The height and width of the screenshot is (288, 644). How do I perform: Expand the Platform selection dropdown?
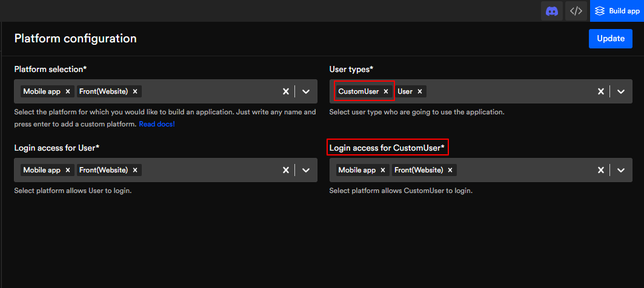tap(306, 91)
